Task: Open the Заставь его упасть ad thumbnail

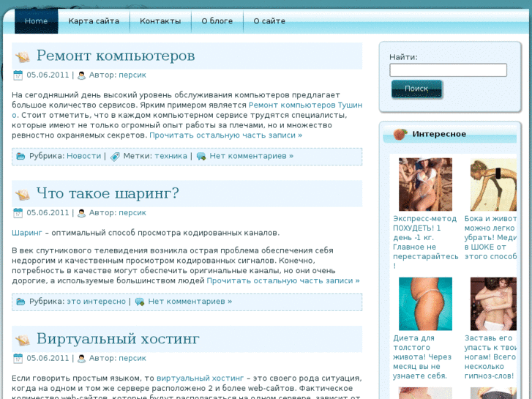Action: coord(493,304)
